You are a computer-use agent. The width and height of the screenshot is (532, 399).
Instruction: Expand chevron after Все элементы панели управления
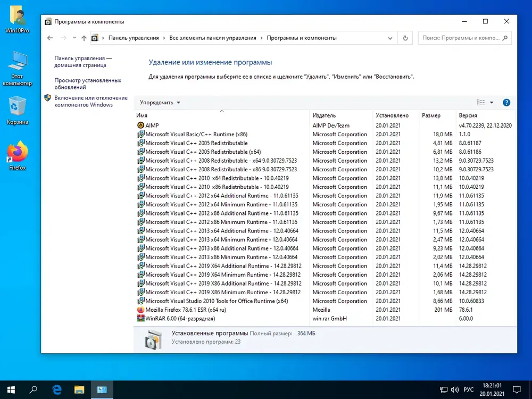click(x=261, y=38)
